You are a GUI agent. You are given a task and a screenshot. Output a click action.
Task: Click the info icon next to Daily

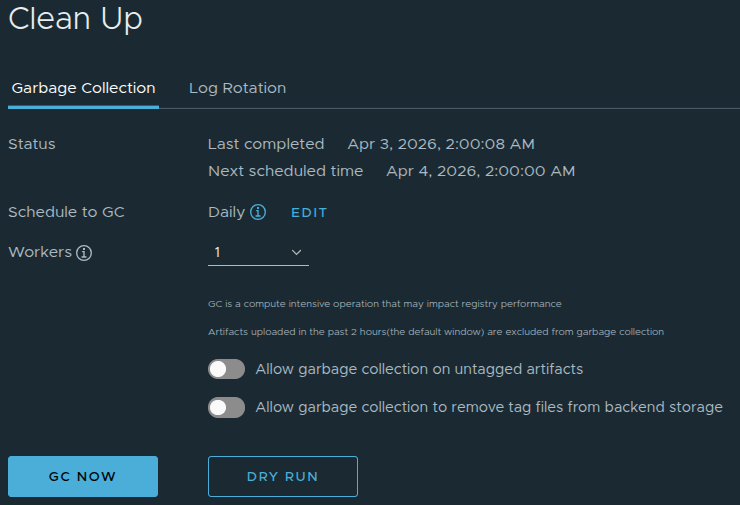coord(258,212)
